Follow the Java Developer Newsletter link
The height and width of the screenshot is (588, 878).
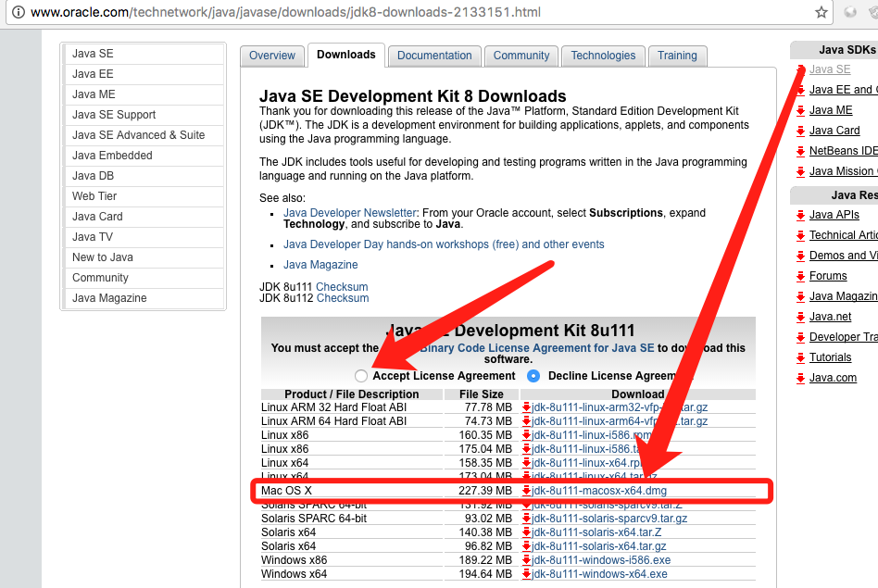tap(350, 213)
